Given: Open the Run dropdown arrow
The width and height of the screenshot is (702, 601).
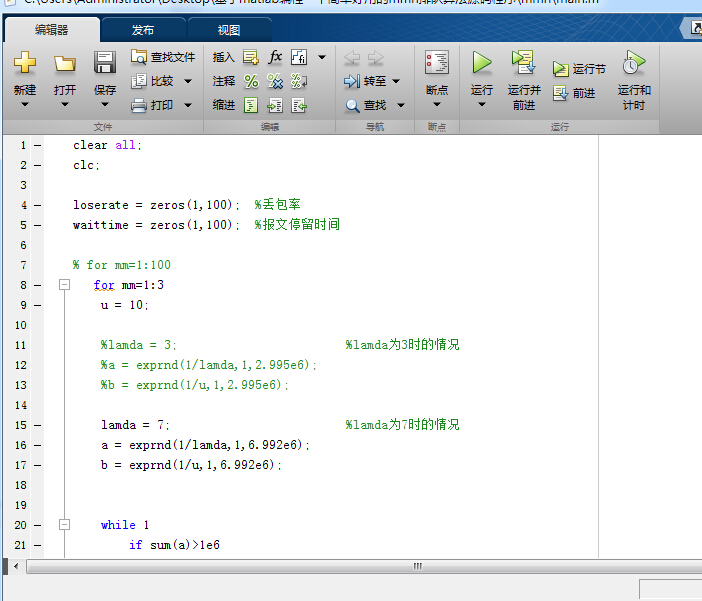Looking at the screenshot, I should [x=482, y=104].
